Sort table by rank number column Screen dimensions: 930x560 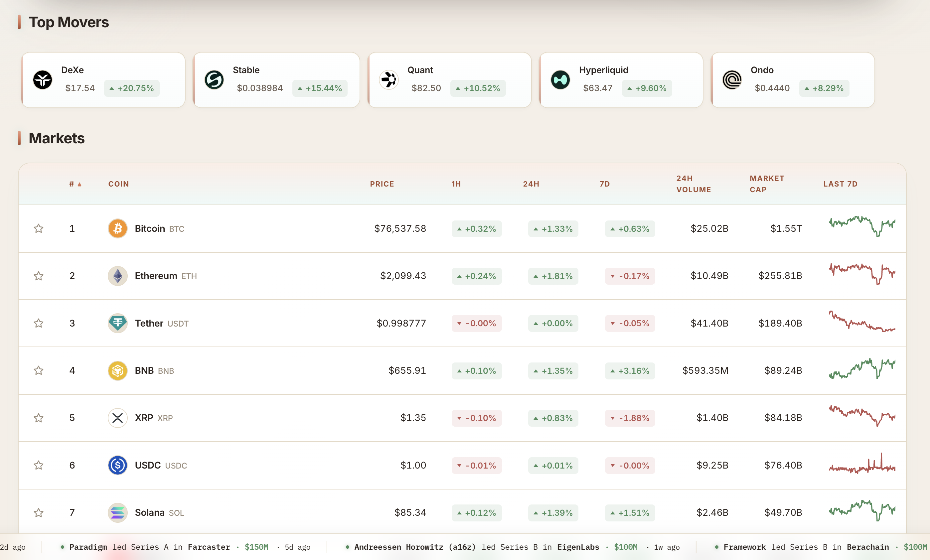coord(75,184)
